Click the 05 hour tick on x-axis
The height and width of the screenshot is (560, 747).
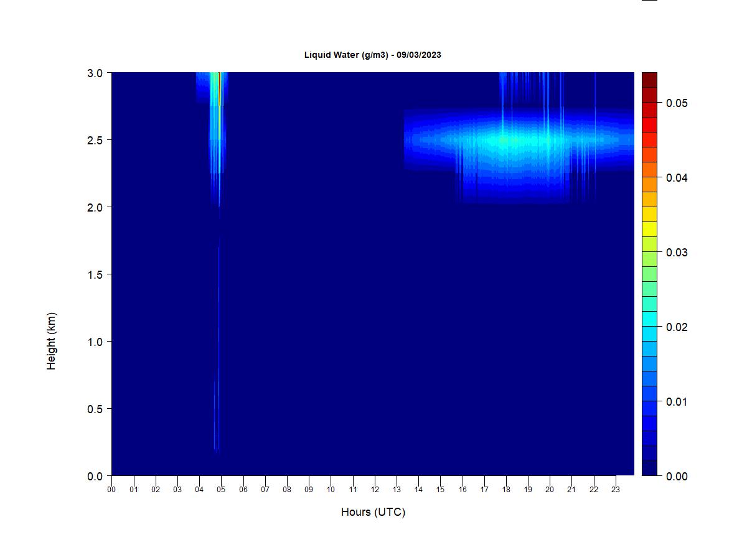point(221,489)
